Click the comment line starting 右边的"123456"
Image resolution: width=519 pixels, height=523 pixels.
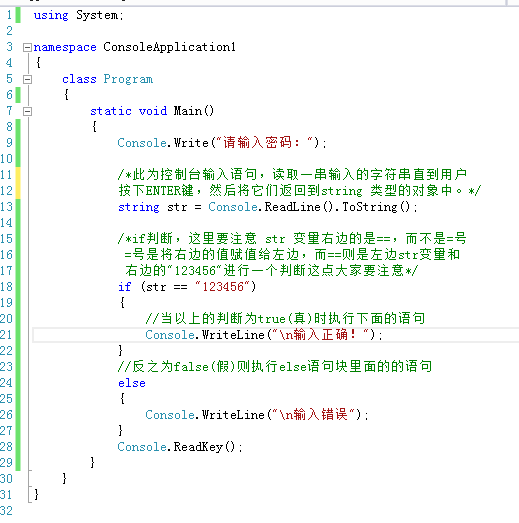pyautogui.click(x=272, y=271)
